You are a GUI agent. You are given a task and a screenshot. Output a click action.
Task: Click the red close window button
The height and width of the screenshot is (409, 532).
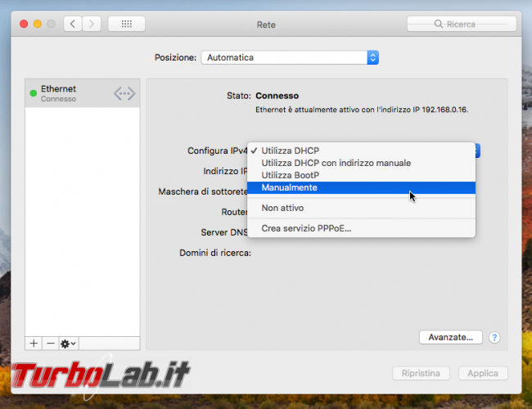pyautogui.click(x=24, y=24)
